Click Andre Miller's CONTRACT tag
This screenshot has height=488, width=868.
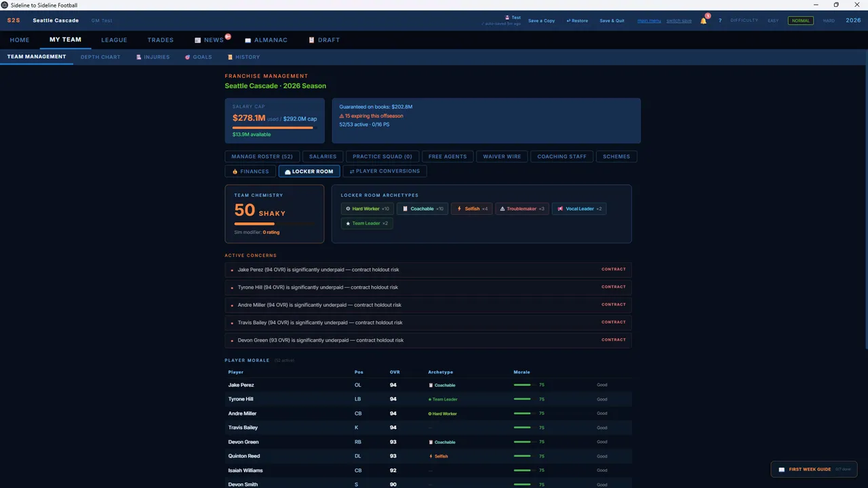pyautogui.click(x=613, y=305)
